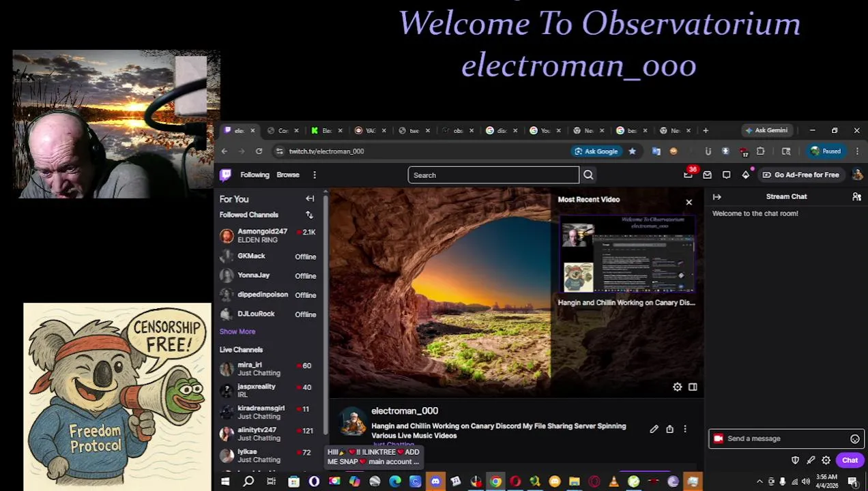Click the Twitch search magnifier button
Image resolution: width=868 pixels, height=491 pixels.
(588, 175)
